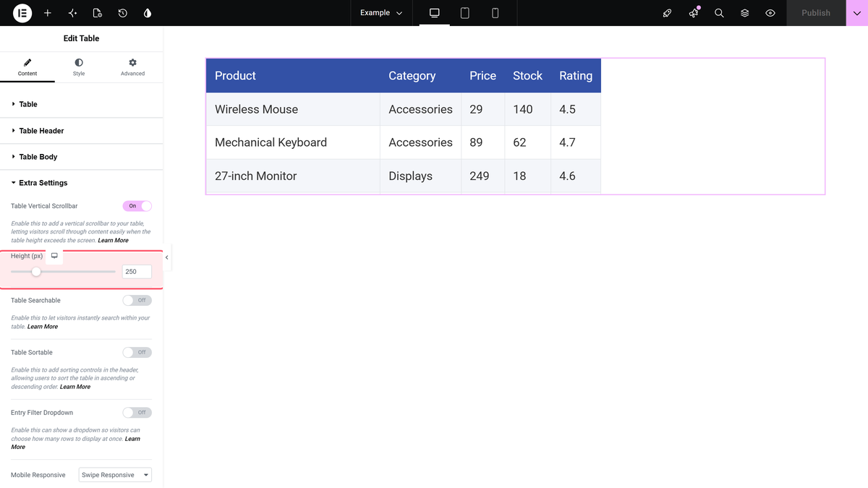Click the Publish button
868x488 pixels.
816,13
